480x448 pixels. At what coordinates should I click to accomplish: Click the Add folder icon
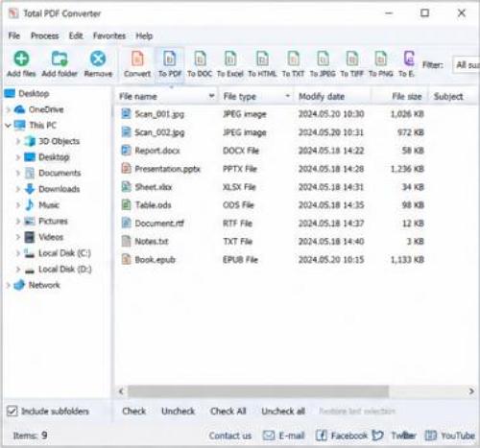tap(60, 59)
